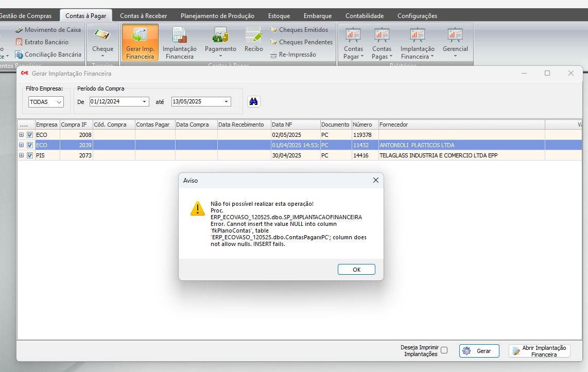588x372 pixels.
Task: Open the Estoque tab
Action: tap(279, 16)
